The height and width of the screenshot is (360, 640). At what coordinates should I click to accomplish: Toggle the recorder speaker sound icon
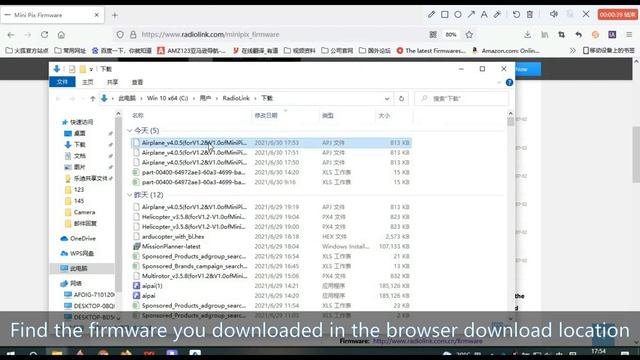553,14
